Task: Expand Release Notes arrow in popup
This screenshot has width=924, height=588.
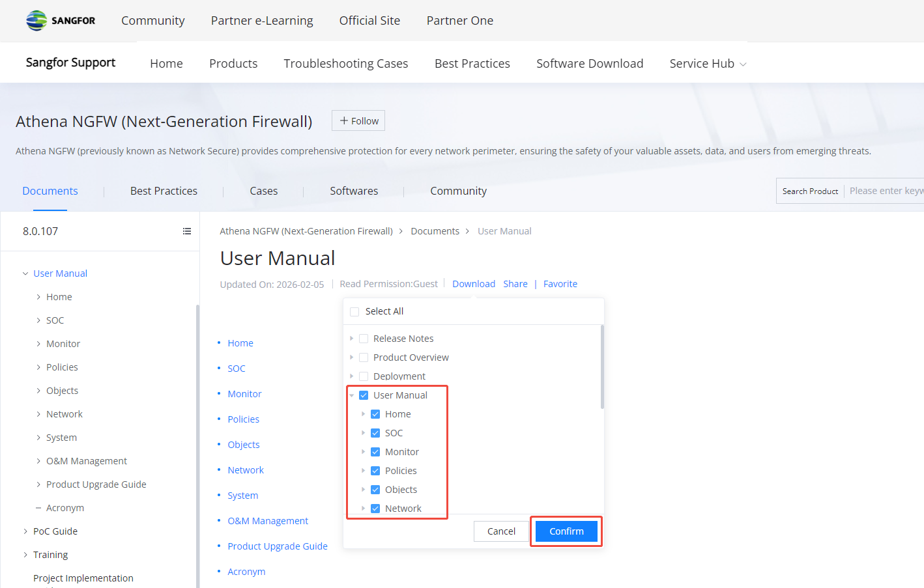Action: click(351, 339)
